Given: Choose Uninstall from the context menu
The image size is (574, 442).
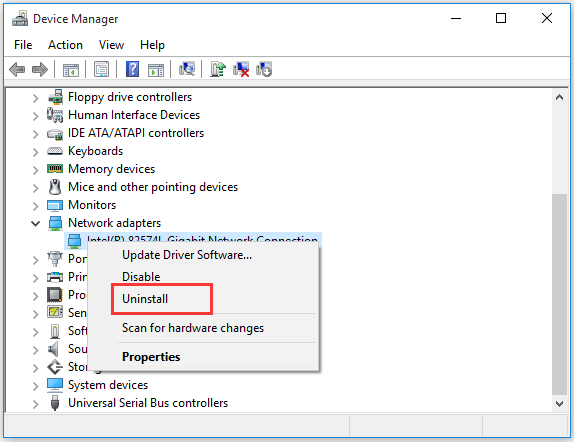Looking at the screenshot, I should [x=203, y=298].
